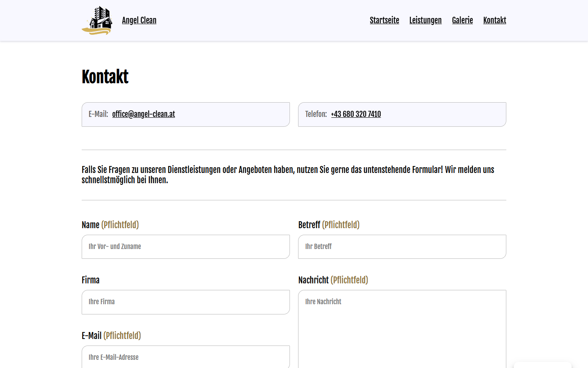Click the Nachricht (Pflichtfeld) label

point(333,280)
